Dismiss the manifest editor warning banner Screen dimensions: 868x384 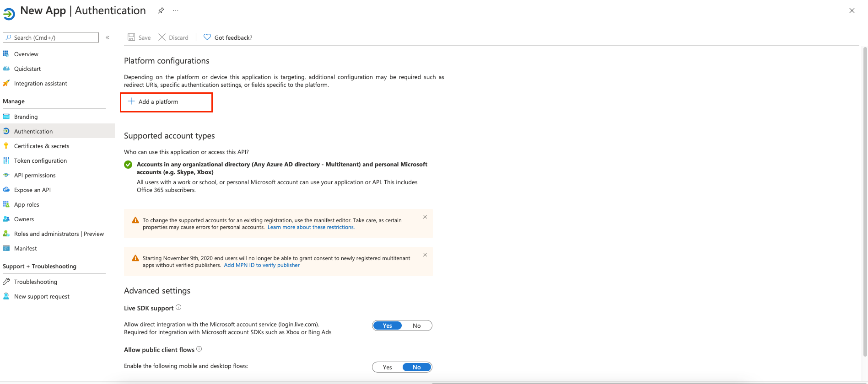[425, 217]
